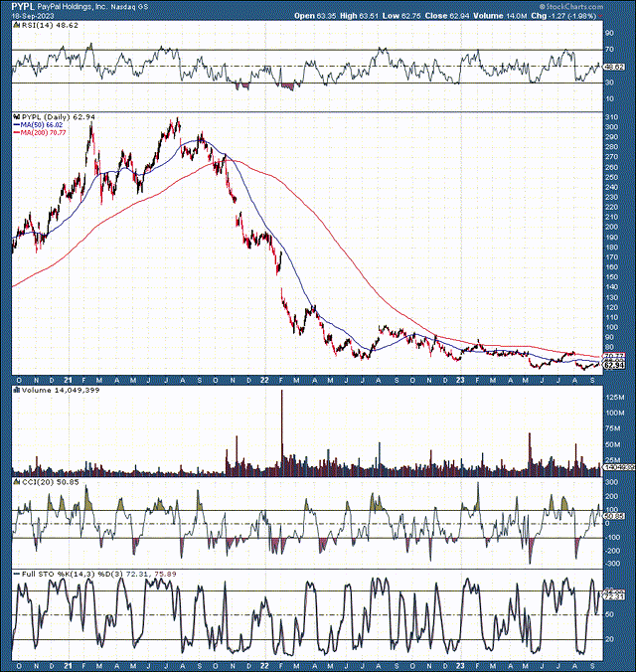Click the 62.94 last price tag on right axis

(x=614, y=365)
